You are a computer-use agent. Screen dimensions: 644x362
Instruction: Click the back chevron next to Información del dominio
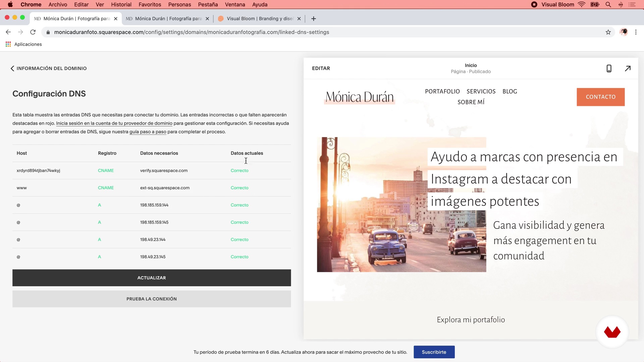12,68
